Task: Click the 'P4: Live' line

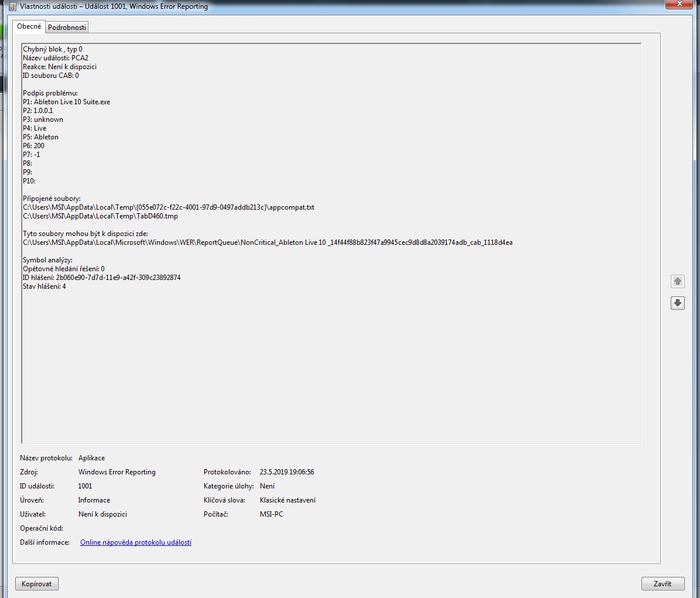Action: (x=35, y=128)
